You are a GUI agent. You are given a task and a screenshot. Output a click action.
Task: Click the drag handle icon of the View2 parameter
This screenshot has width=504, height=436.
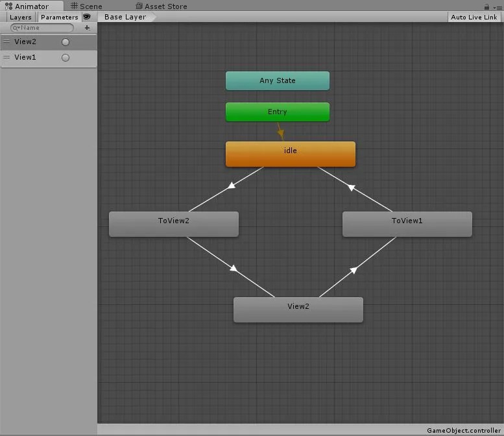click(x=6, y=42)
